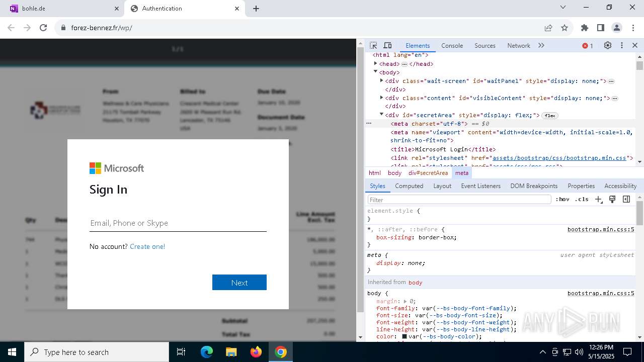
Task: Open bootstrap.min.css:5 source for body rule
Action: click(601, 293)
